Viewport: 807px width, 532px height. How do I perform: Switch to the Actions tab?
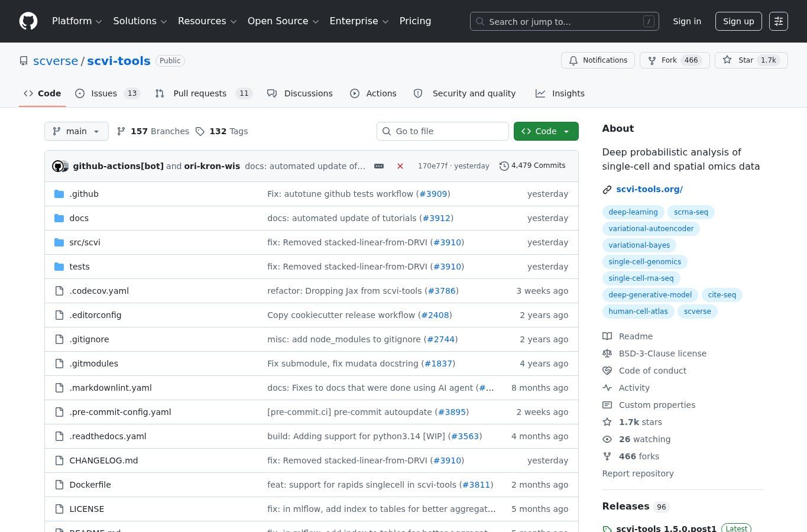pyautogui.click(x=373, y=93)
